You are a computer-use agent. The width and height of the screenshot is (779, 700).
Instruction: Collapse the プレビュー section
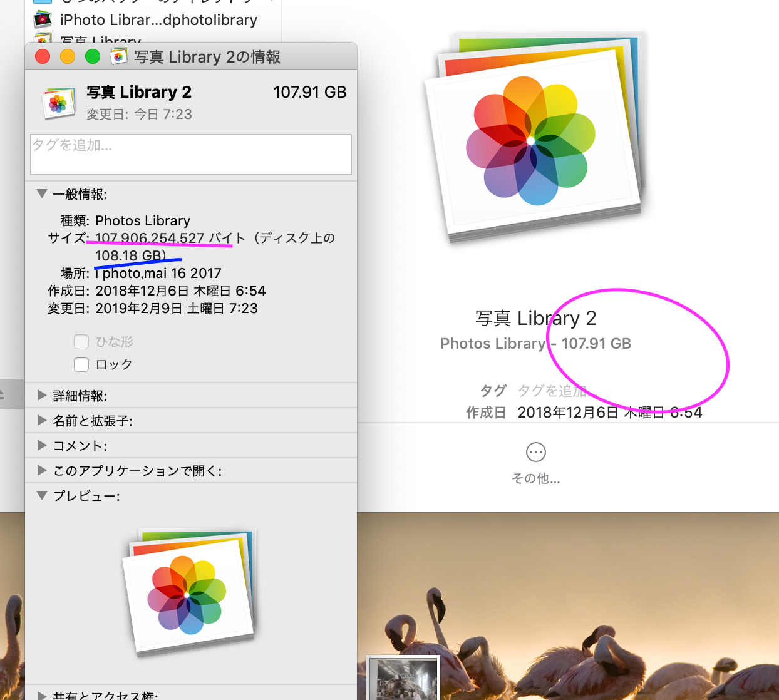pyautogui.click(x=42, y=495)
